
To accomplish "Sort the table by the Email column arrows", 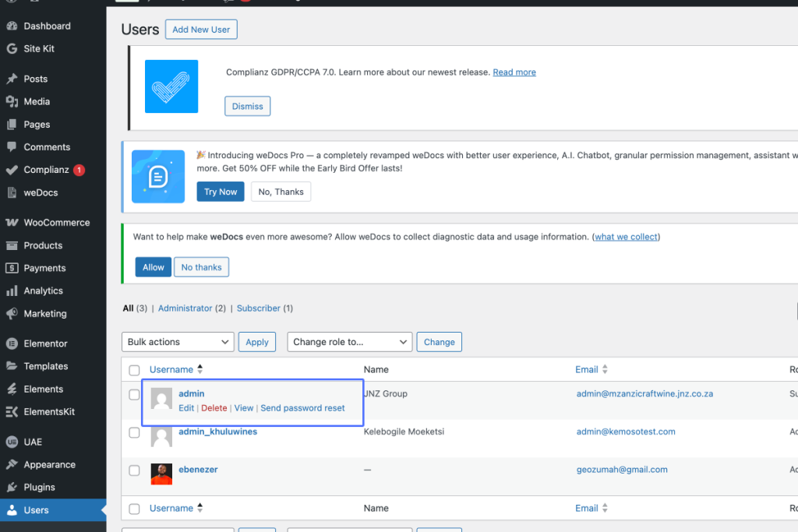I will [x=605, y=369].
